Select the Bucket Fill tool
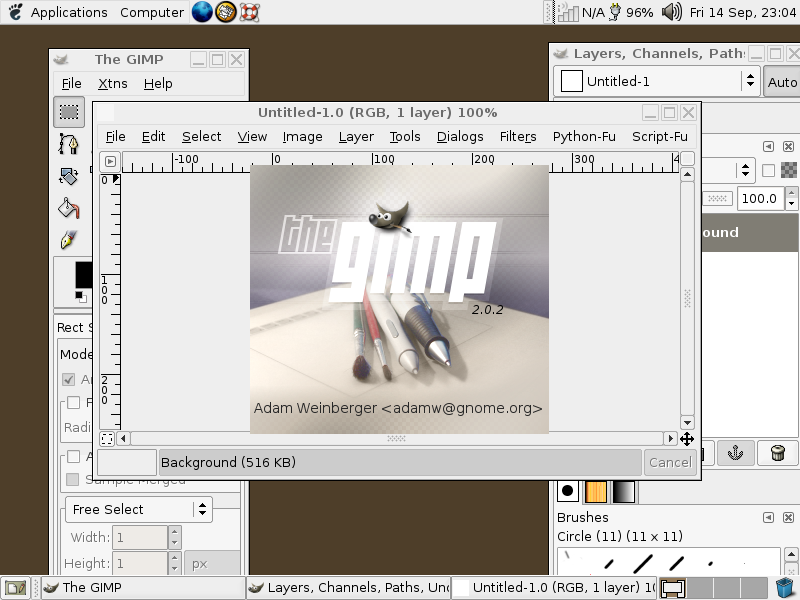The image size is (800, 600). click(x=69, y=208)
